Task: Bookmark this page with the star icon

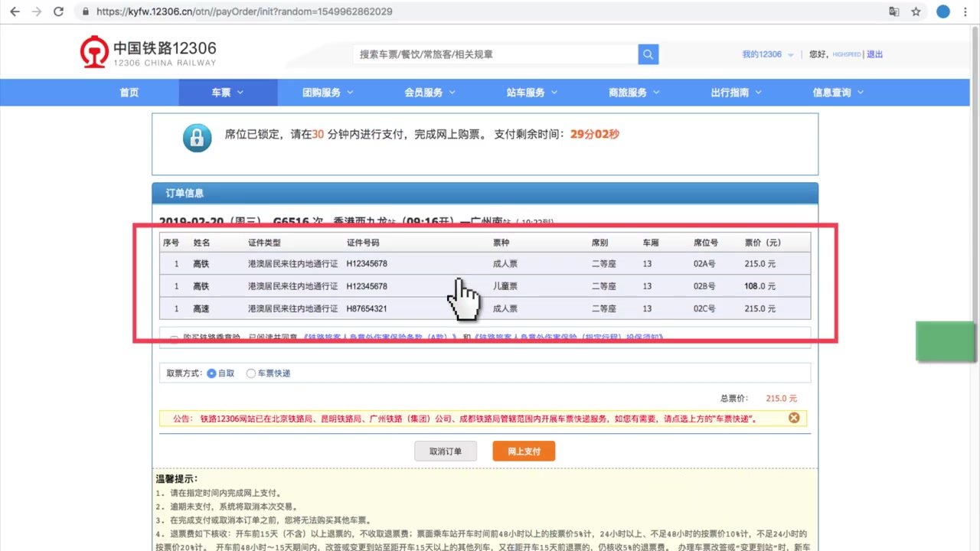Action: (x=916, y=11)
